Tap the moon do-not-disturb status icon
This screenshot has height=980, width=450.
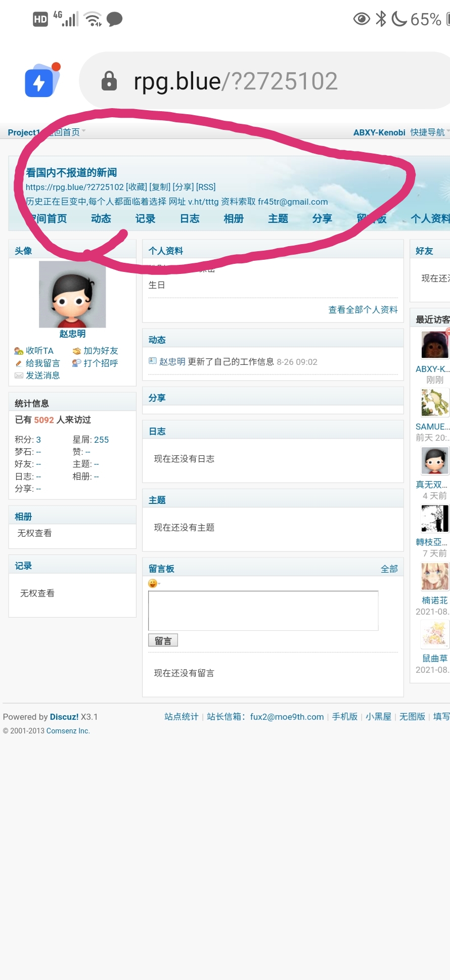(399, 19)
